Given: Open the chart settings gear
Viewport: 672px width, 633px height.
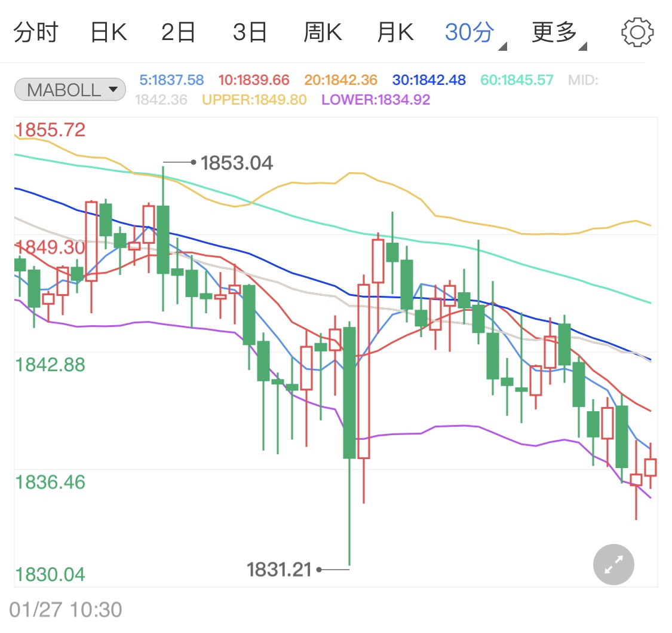Looking at the screenshot, I should click(637, 31).
